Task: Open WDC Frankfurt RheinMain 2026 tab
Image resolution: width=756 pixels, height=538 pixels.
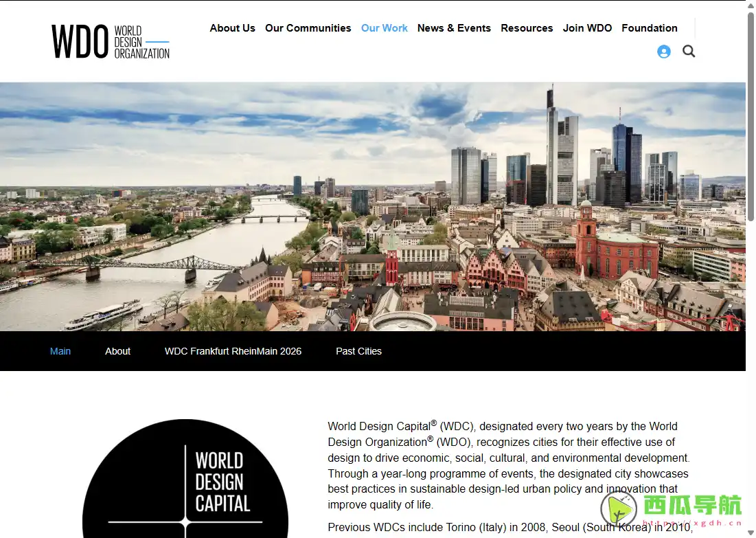Action: point(233,351)
